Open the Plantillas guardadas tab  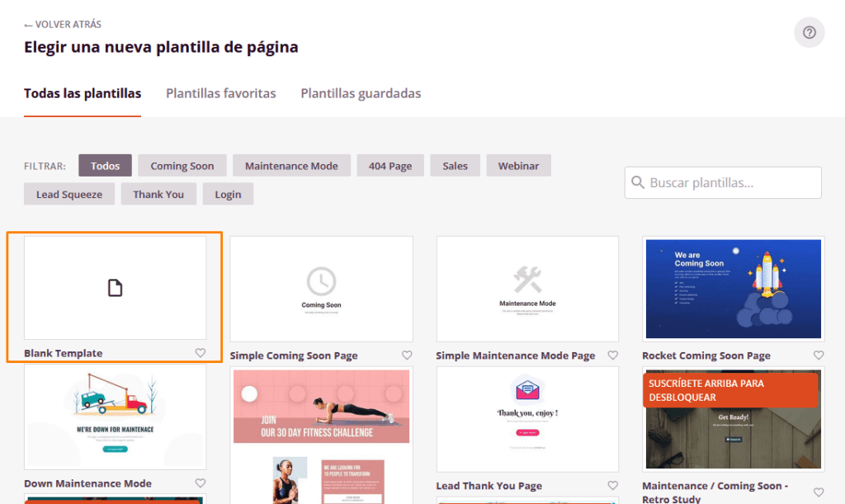tap(361, 93)
